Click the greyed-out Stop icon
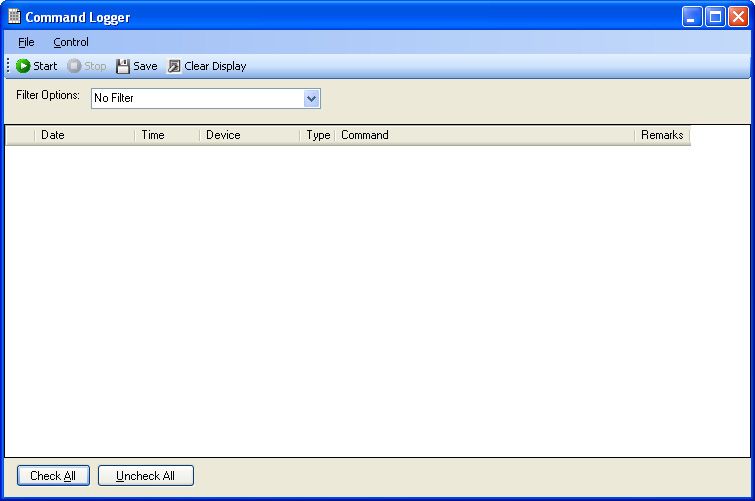Viewport: 755px width, 501px height. pos(74,66)
